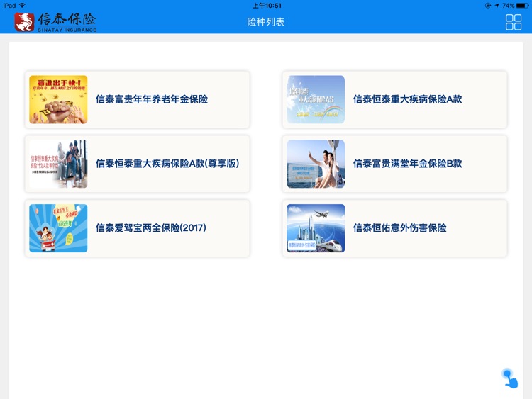Screen dimensions: 532x399
Task: Select 信泰恒泰重大疾病保险A款 product
Action: (x=394, y=99)
